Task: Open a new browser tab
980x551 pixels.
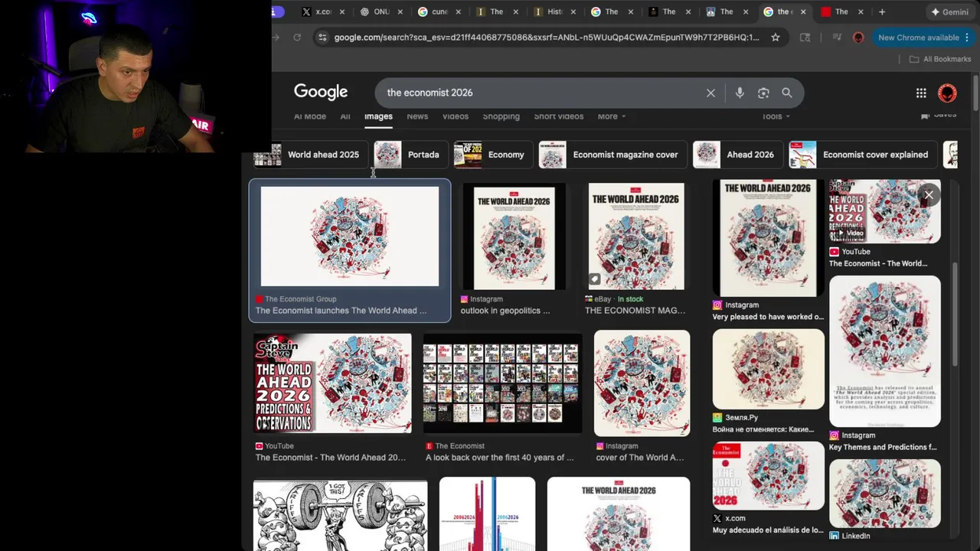Action: point(882,11)
